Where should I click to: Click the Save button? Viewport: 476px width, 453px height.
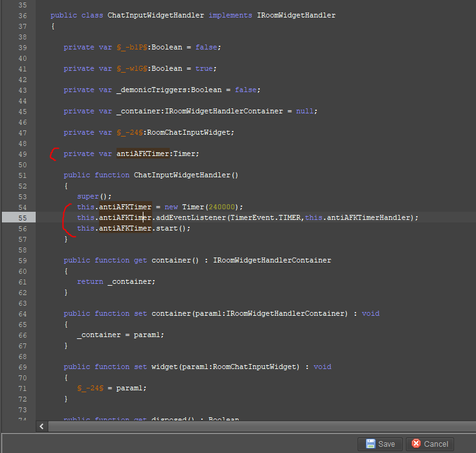pos(380,444)
